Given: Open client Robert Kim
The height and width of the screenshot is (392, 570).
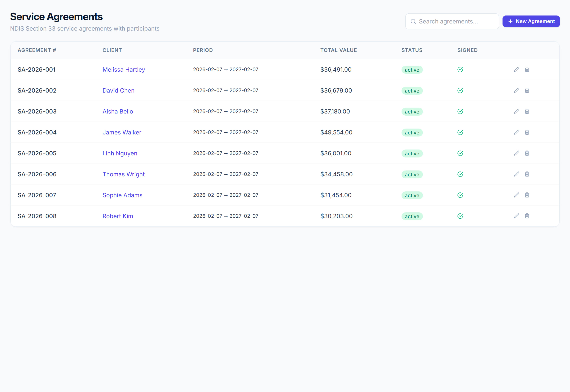Looking at the screenshot, I should 118,216.
